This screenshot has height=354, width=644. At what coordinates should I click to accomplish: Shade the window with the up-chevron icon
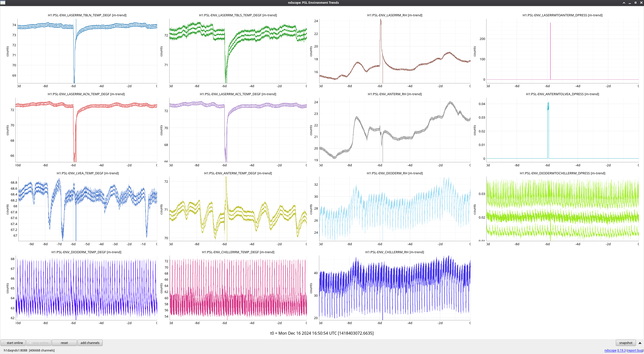[x=624, y=3]
